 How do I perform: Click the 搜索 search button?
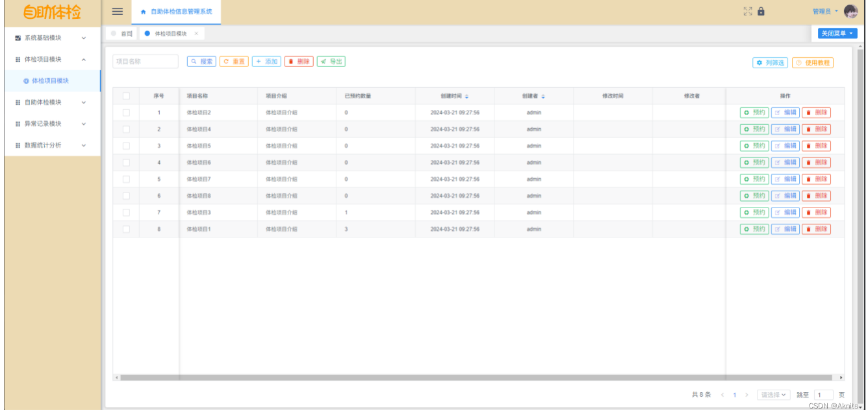tap(201, 61)
